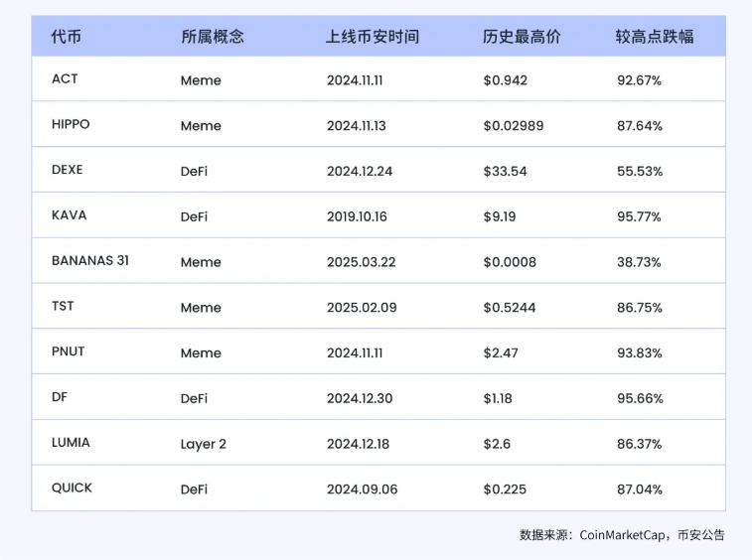Click the 历史最高价 column header

[x=522, y=37]
